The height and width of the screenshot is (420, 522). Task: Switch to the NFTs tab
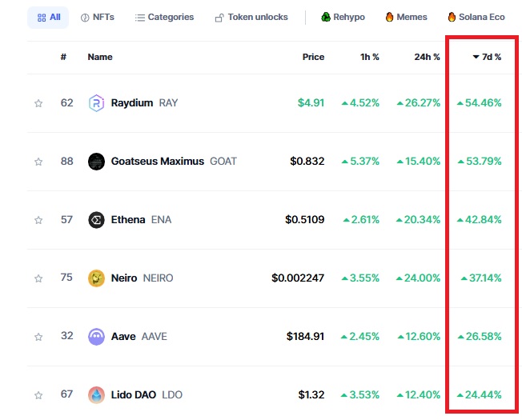(98, 18)
